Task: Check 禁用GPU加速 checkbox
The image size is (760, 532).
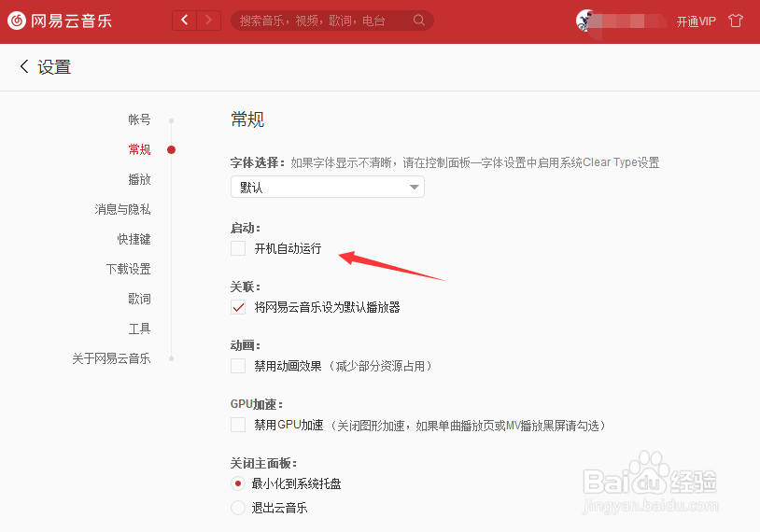Action: click(238, 425)
